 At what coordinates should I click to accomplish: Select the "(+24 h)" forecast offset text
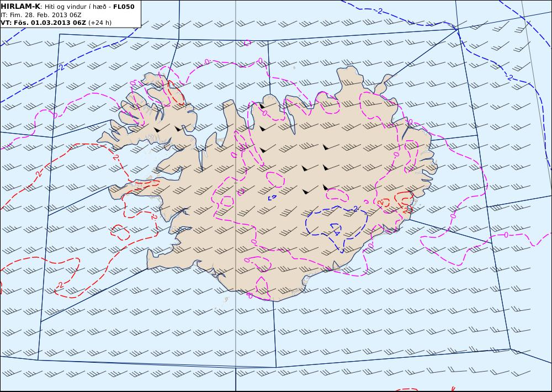[99, 23]
